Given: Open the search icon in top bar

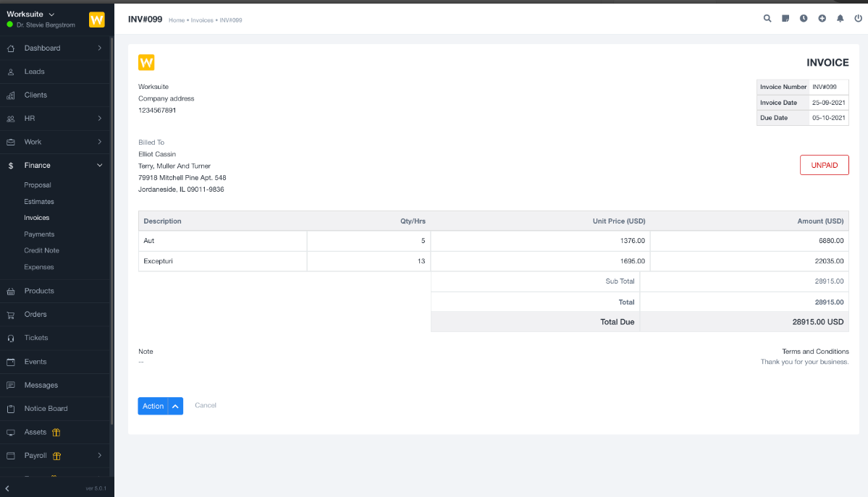Looking at the screenshot, I should pyautogui.click(x=767, y=19).
